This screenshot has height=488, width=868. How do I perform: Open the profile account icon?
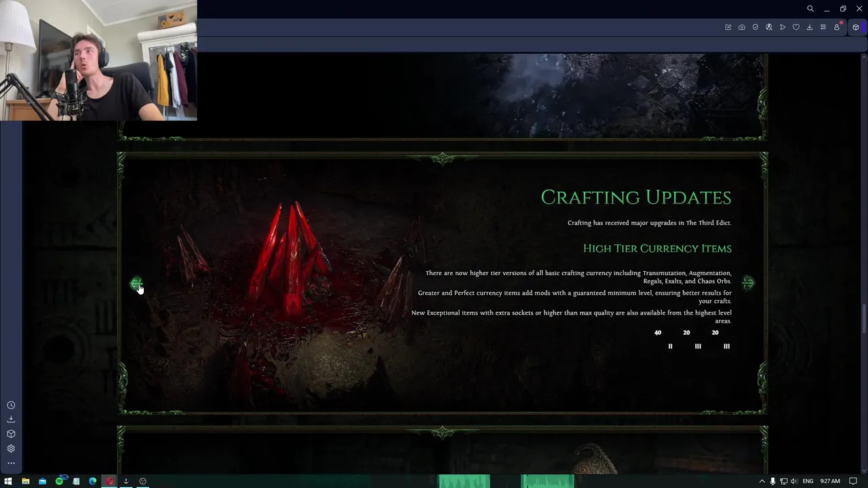click(x=837, y=27)
